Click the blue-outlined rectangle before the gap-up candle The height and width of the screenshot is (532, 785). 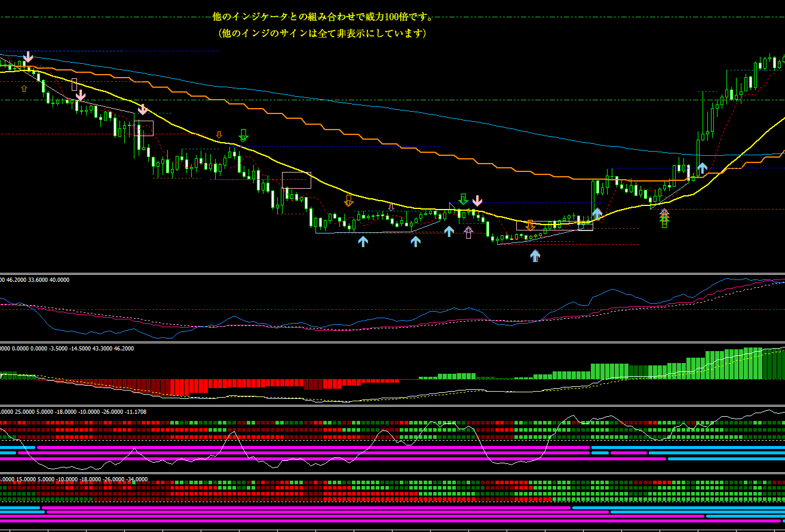click(x=585, y=226)
